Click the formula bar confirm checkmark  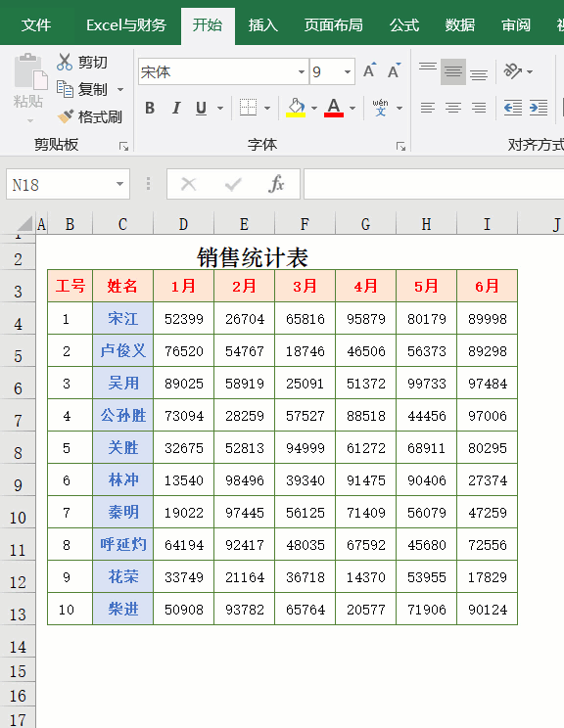click(x=233, y=184)
